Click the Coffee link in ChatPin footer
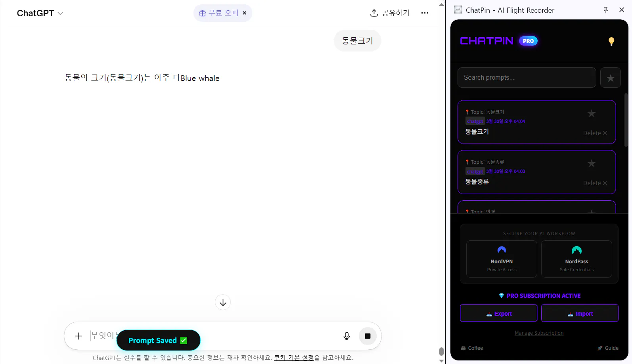This screenshot has width=632, height=364. 472,348
